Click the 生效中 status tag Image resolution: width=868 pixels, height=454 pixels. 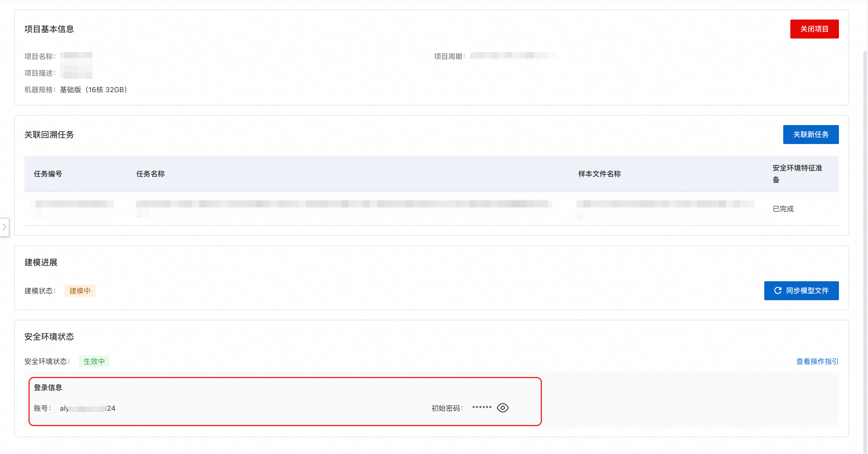click(94, 361)
